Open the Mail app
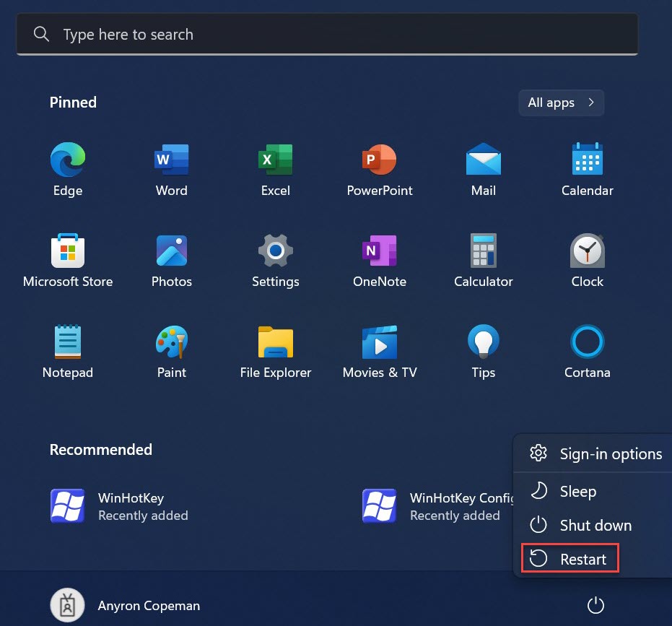The height and width of the screenshot is (626, 672). (x=484, y=170)
